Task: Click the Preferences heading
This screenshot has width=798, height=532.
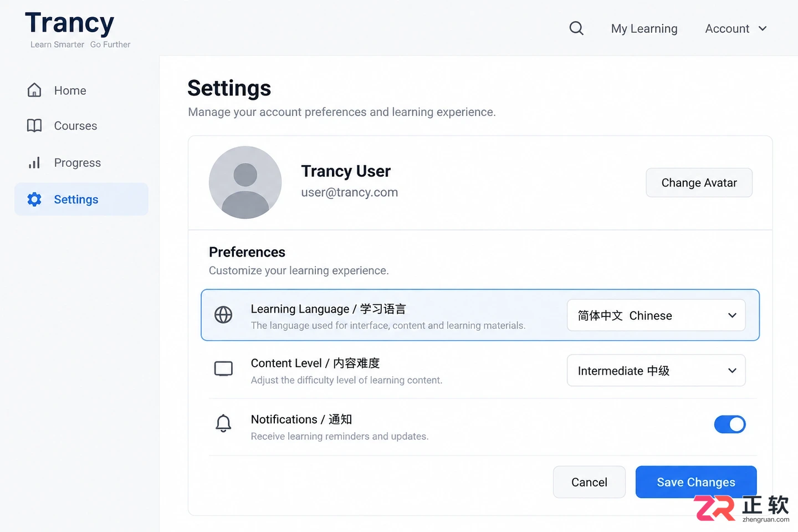Action: [x=247, y=252]
